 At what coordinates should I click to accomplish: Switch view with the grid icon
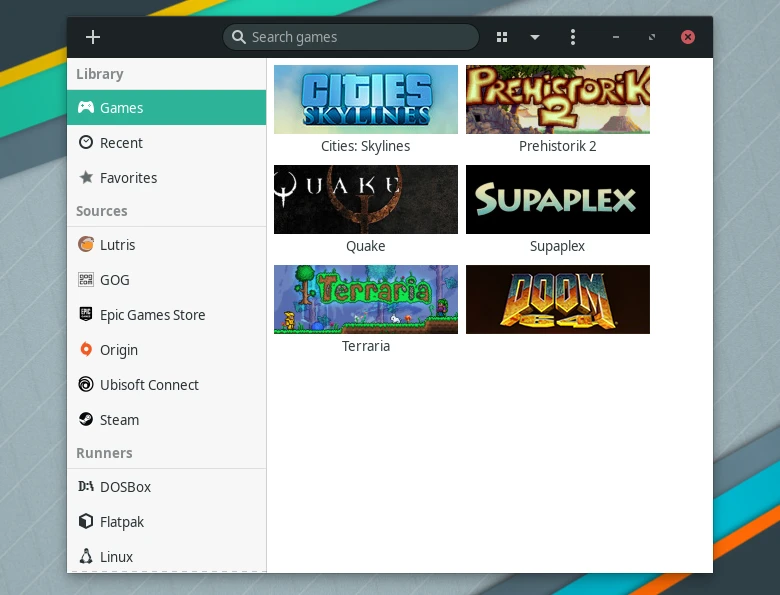tap(502, 37)
